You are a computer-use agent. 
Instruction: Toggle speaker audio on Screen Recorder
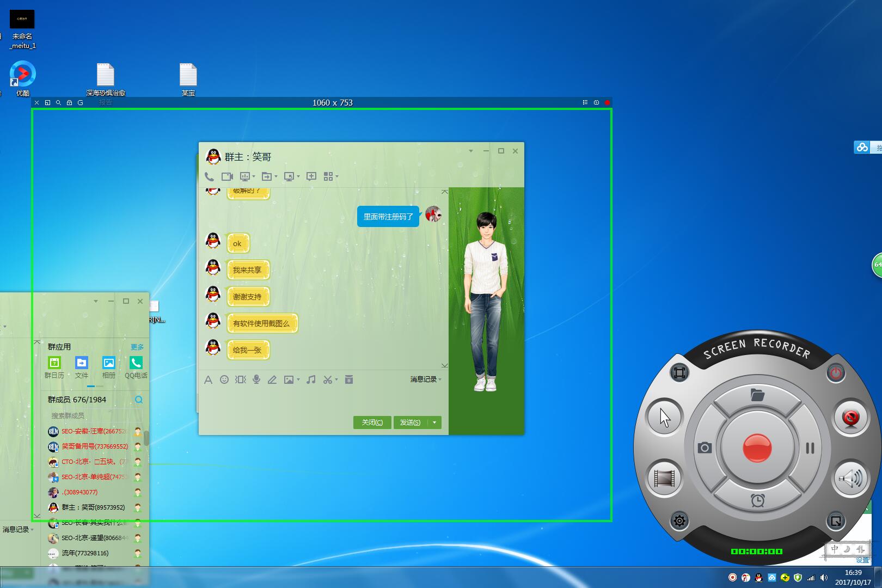pyautogui.click(x=850, y=479)
